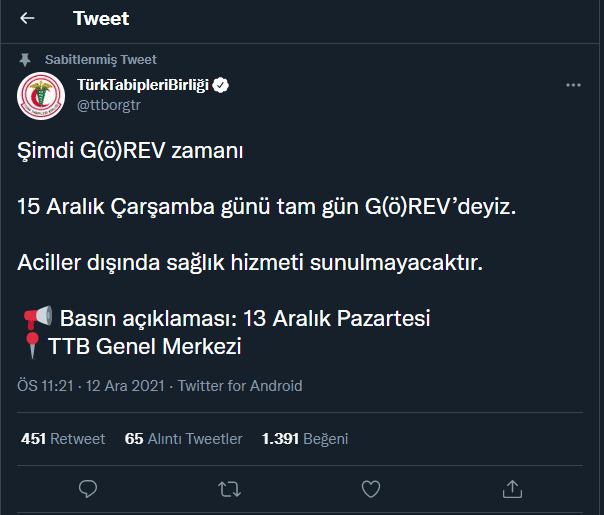View the 451 Retweet list
Screen dimensions: 604x515
pyautogui.click(x=63, y=438)
